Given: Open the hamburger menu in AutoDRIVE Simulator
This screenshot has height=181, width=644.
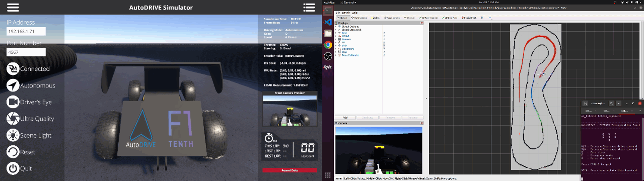Looking at the screenshot, I should 13,7.
